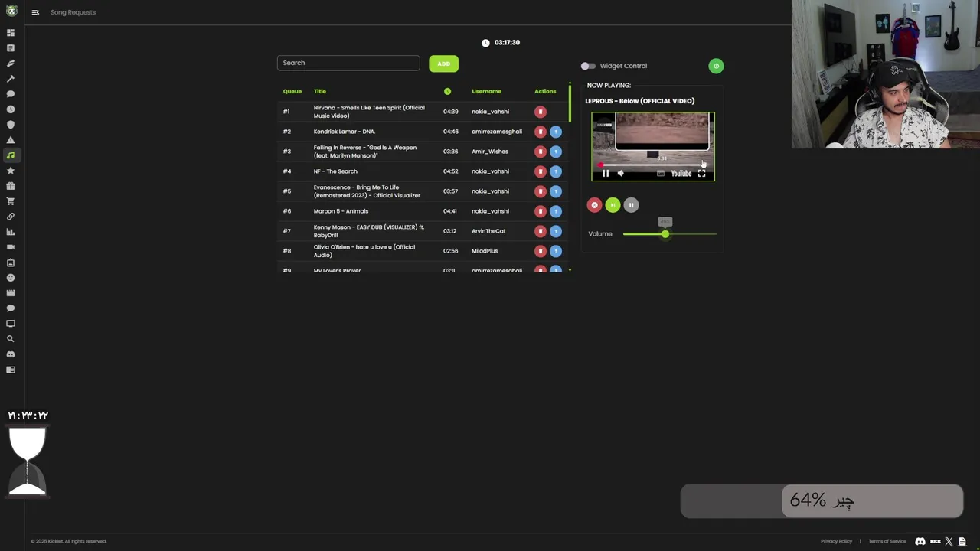Viewport: 980px width, 551px height.
Task: Click the Search song input field
Action: [x=348, y=63]
